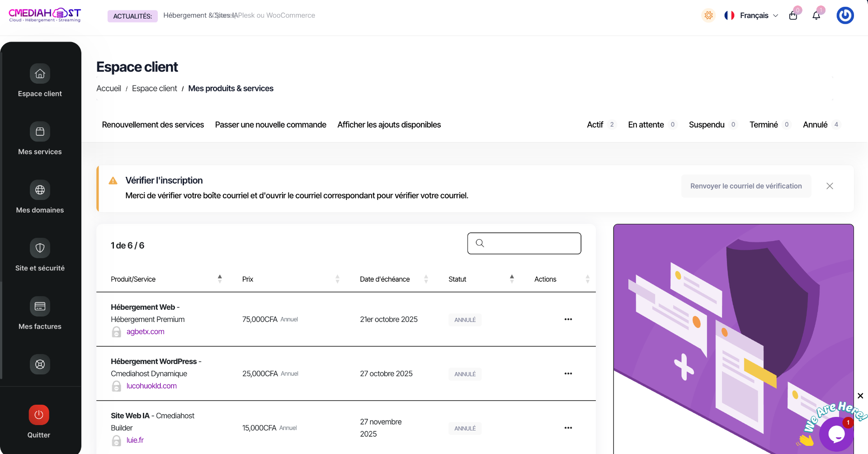Click the ANNULÉ badge for luie.fr

465,428
